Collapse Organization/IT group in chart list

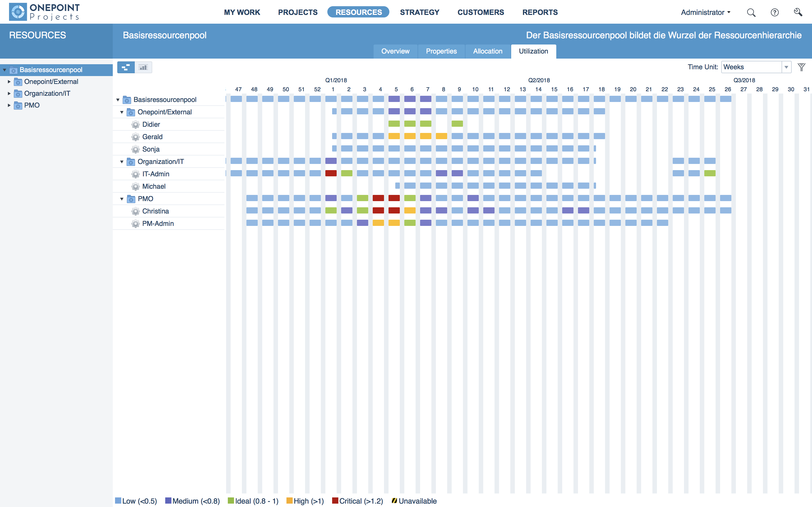pos(122,162)
